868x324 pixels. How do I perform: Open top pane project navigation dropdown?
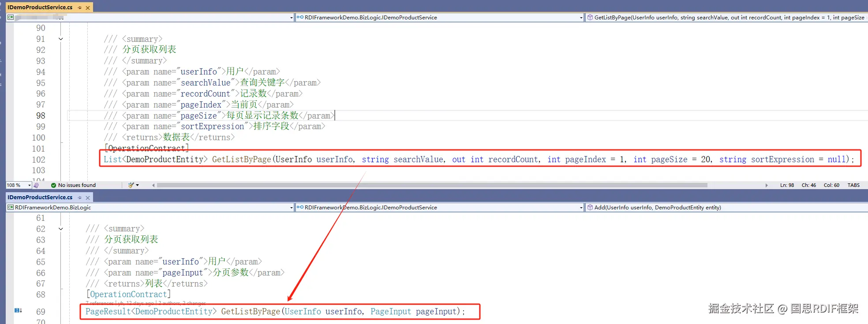pyautogui.click(x=150, y=18)
